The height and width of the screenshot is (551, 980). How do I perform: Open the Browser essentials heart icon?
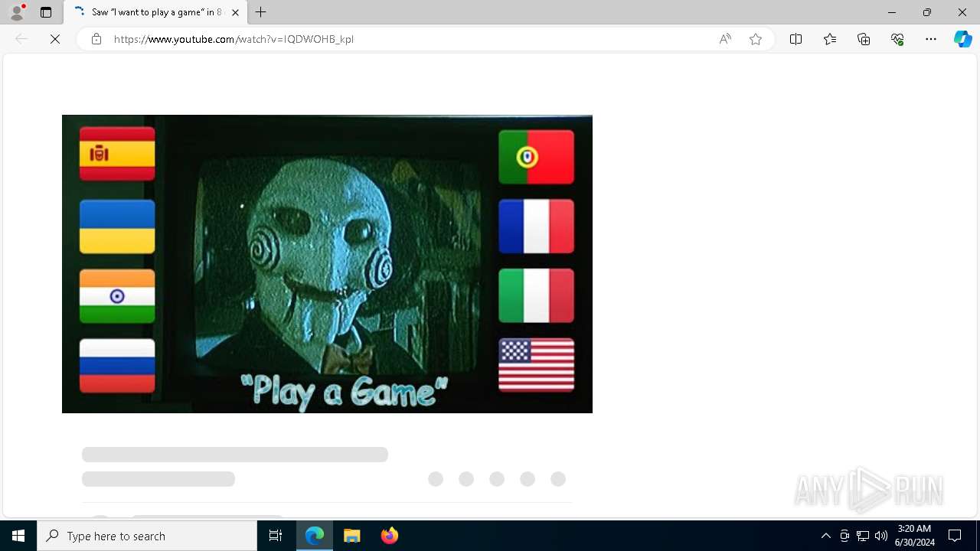tap(897, 39)
